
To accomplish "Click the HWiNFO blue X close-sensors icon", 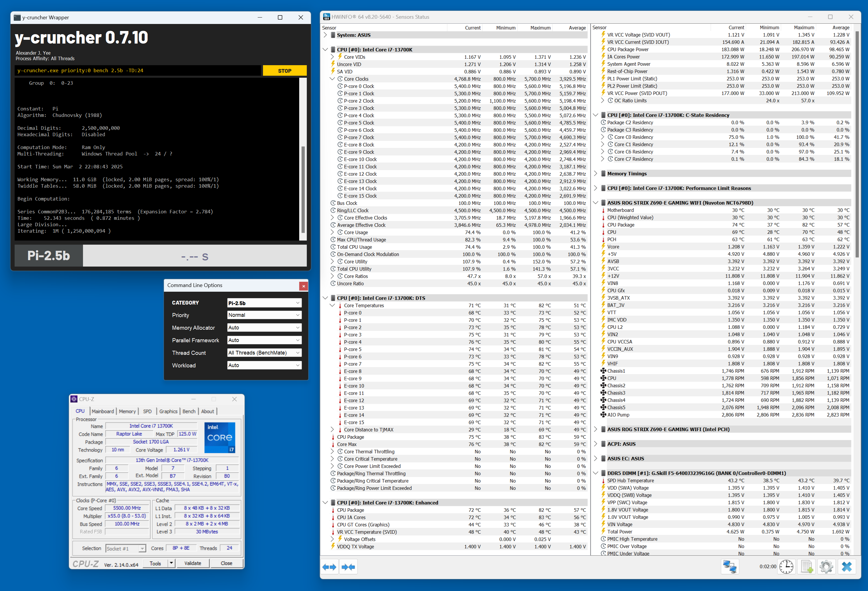I will (847, 567).
